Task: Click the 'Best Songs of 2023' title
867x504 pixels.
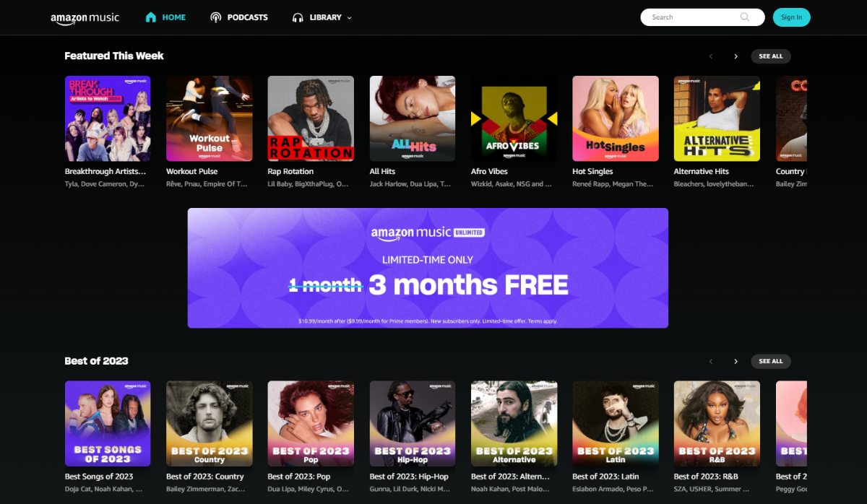Action: click(99, 477)
